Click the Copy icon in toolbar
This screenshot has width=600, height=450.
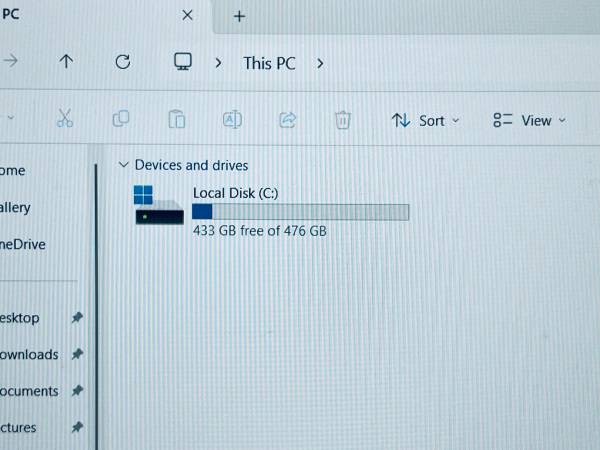(121, 119)
